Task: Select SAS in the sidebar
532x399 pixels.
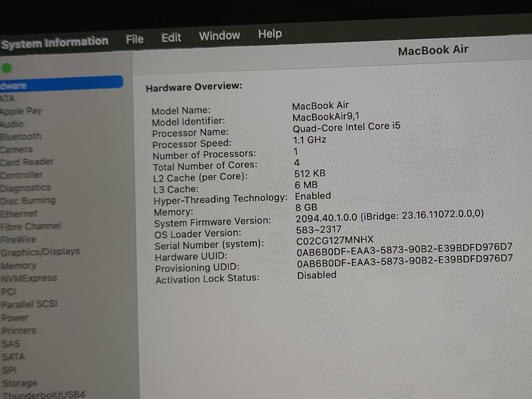Action: [11, 344]
